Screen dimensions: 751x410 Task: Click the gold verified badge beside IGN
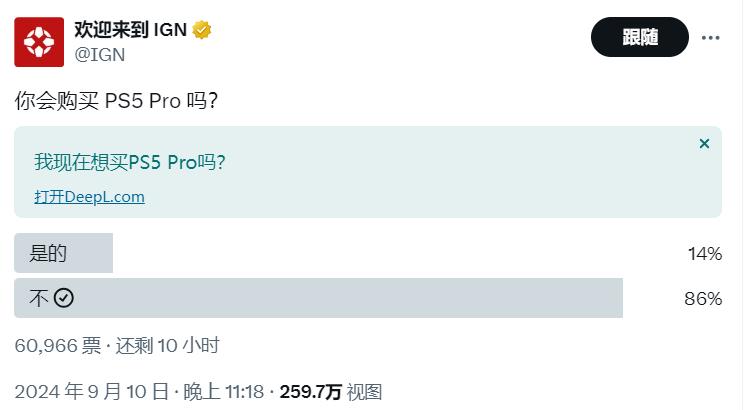tap(202, 30)
